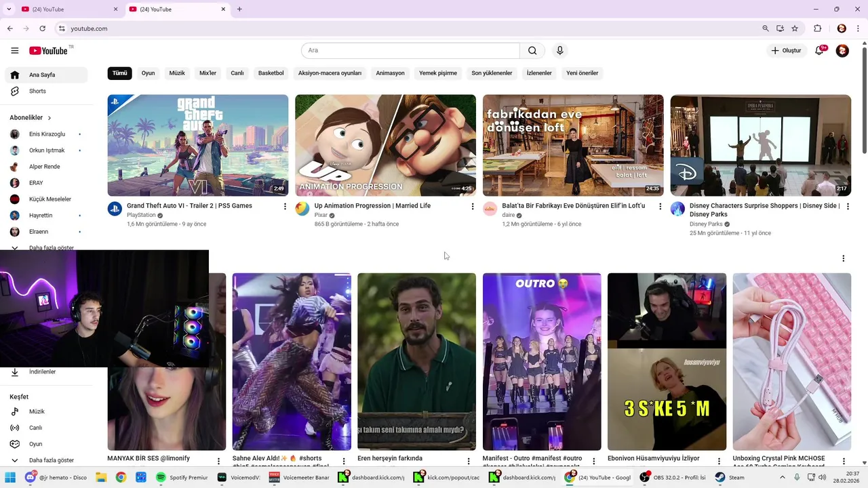Open daire channel avatar
This screenshot has height=488, width=868.
[x=490, y=209]
